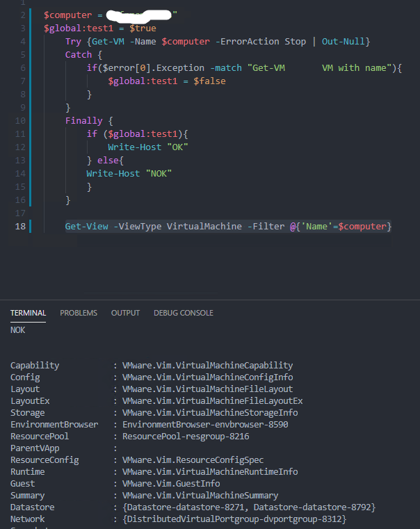This screenshot has height=529, width=420.
Task: Click $global:test1 = $false on line 7
Action: point(167,81)
